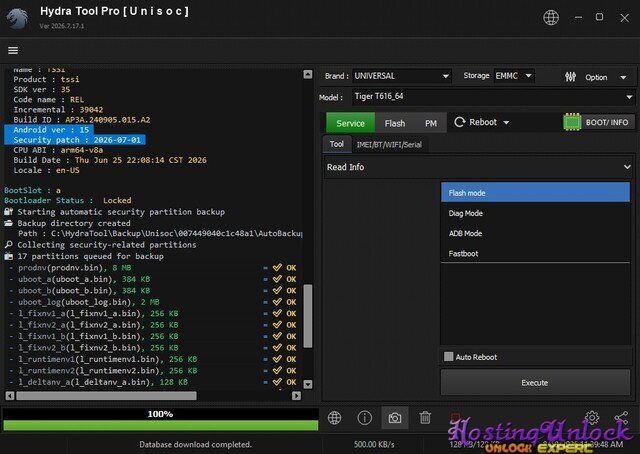Viewport: 640px width, 454px height.
Task: Toggle the Auto Reboot checkbox
Action: coord(449,356)
